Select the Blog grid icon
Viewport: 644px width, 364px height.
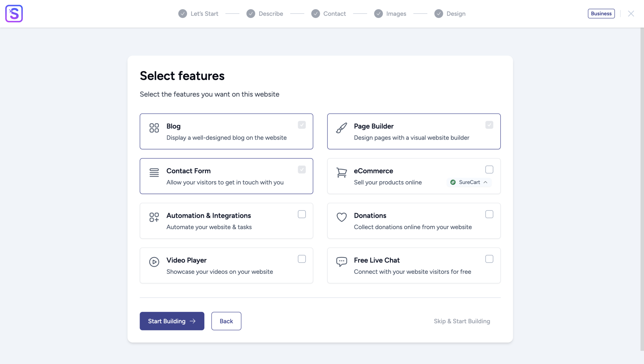coord(154,128)
